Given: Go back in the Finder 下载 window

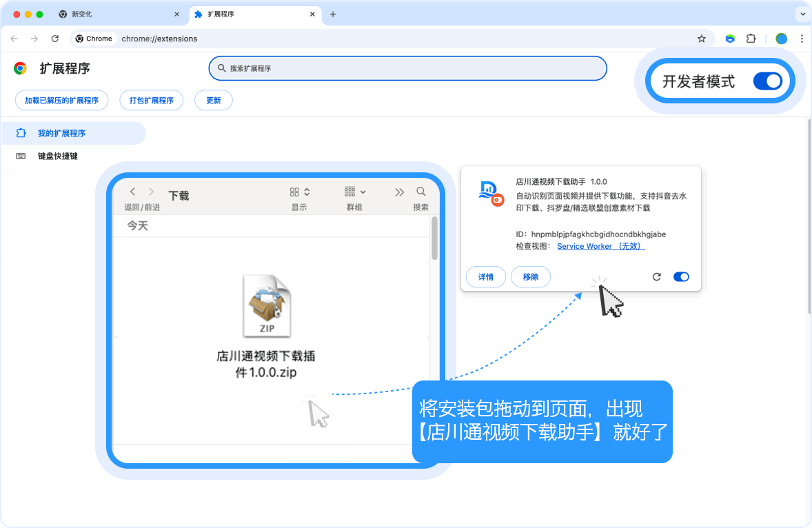Looking at the screenshot, I should tap(133, 192).
